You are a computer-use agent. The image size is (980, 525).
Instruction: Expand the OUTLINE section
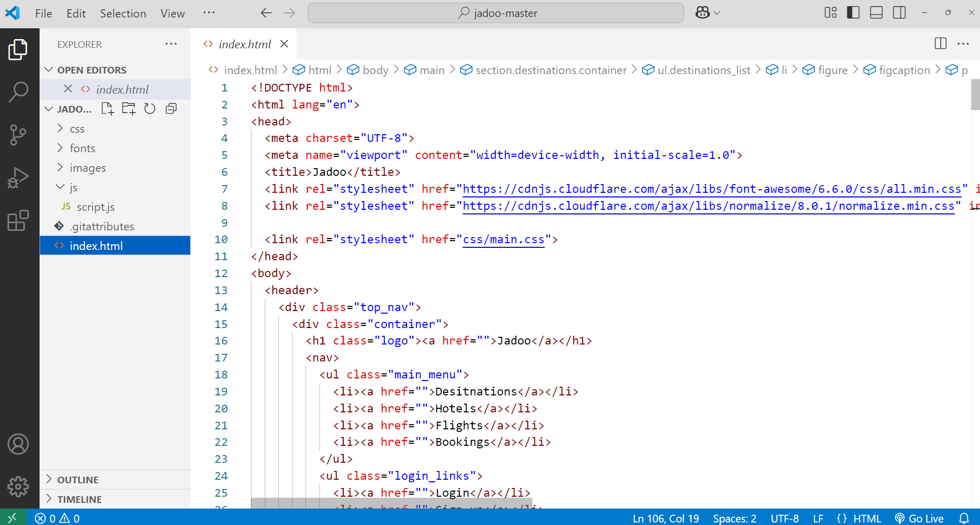(78, 479)
